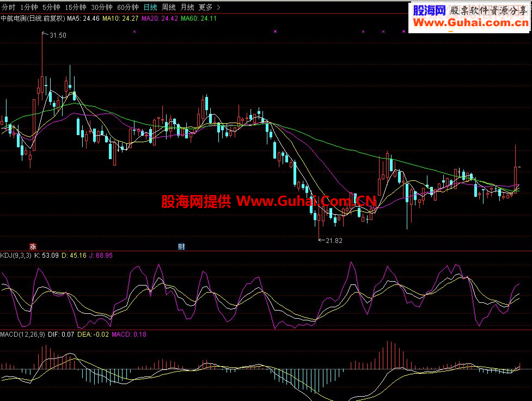Switch to the 月线 monthly chart tab

pos(187,7)
